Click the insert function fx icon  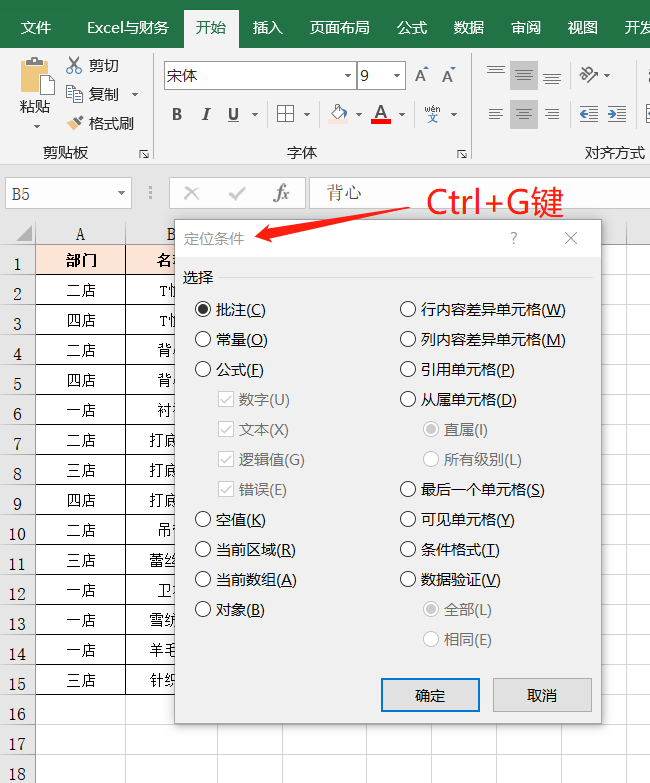tap(281, 193)
